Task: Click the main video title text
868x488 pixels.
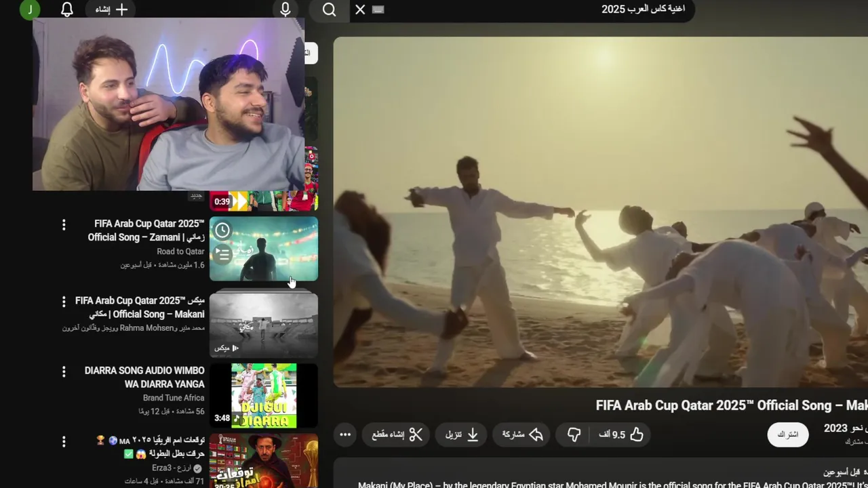Action: point(732,405)
